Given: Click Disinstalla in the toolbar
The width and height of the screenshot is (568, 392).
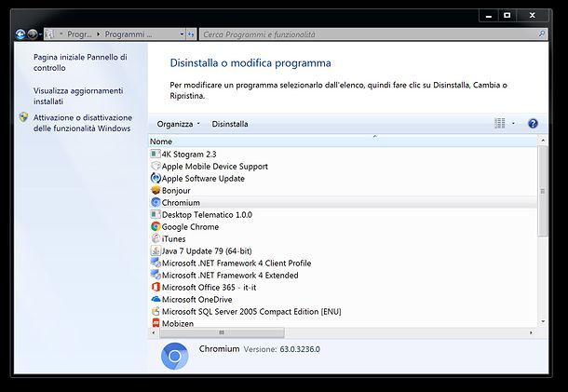Looking at the screenshot, I should pos(230,124).
